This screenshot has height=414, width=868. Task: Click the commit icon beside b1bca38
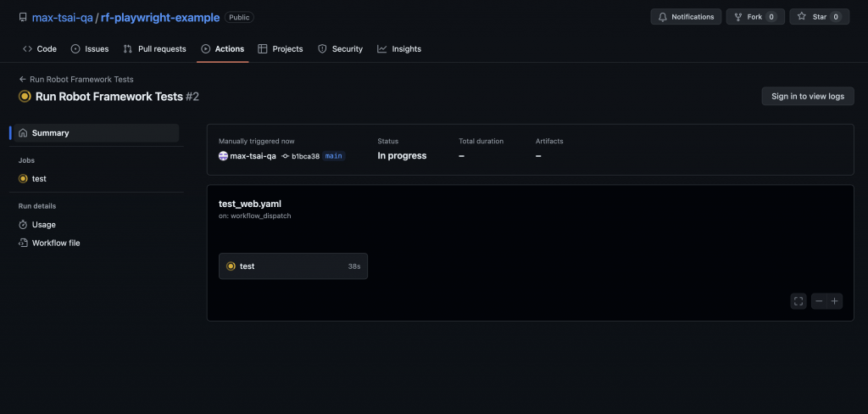[285, 156]
